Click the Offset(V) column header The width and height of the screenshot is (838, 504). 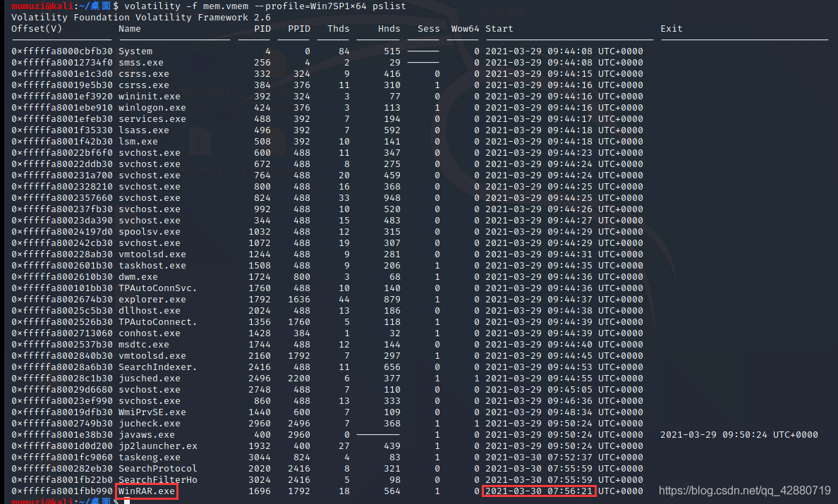pos(37,28)
